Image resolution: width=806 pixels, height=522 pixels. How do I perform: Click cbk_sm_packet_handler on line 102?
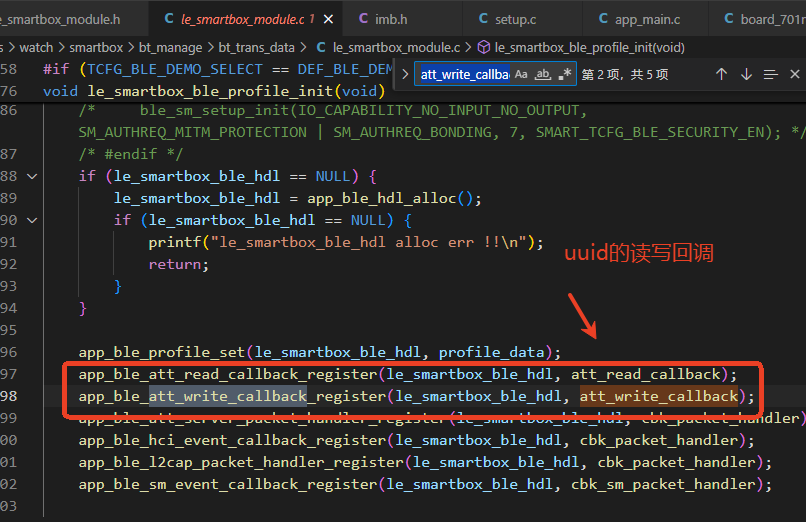click(x=664, y=484)
